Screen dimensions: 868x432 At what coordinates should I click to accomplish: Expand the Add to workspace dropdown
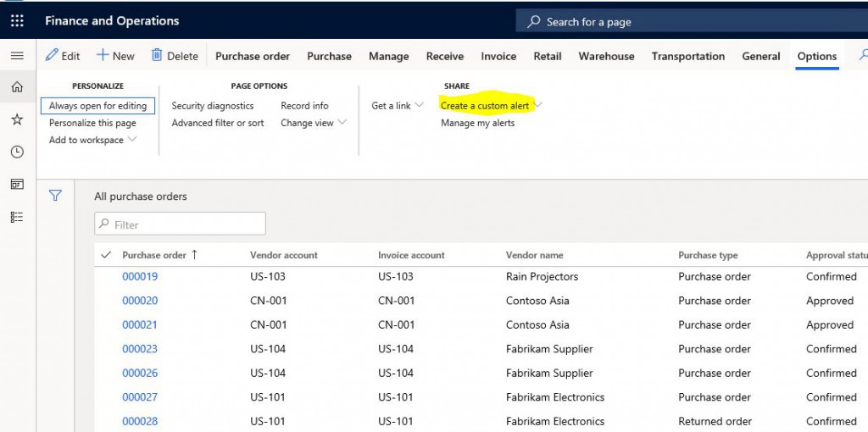tap(92, 140)
